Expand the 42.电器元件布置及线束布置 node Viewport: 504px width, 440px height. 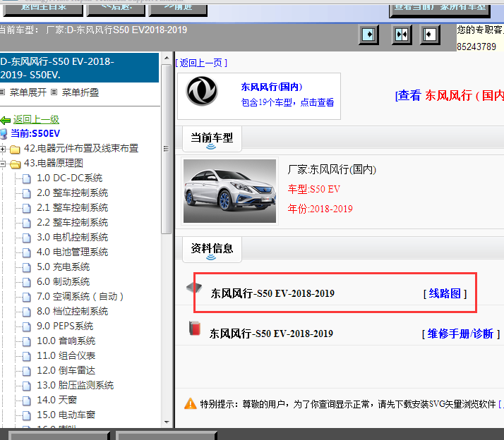3,149
